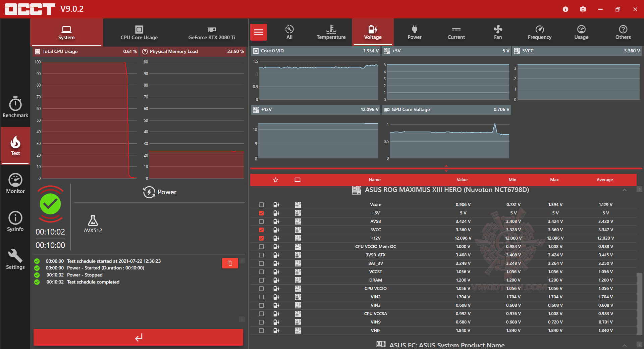Viewport: 644px width, 349px height.
Task: Open the Monitor section in sidebar
Action: pyautogui.click(x=15, y=183)
